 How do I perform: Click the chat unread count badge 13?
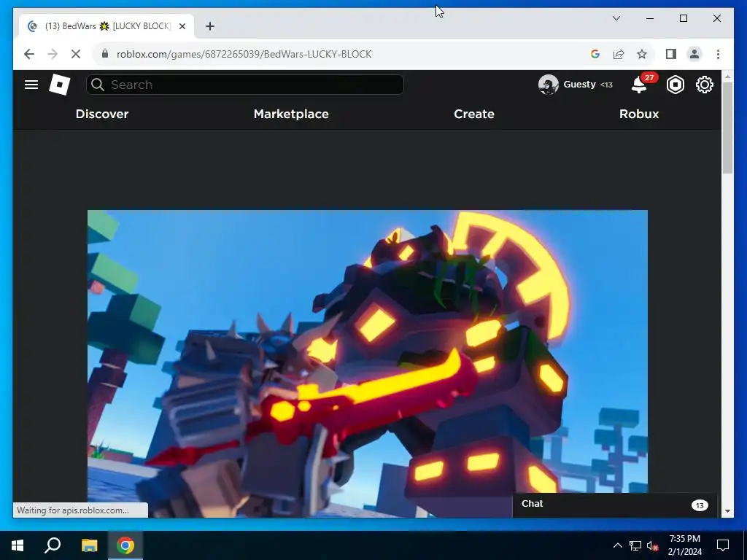click(700, 505)
